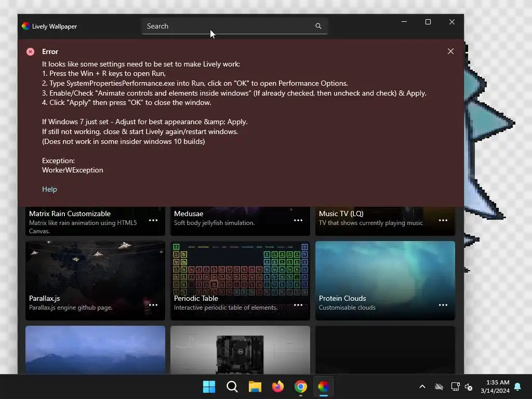Click the Matrix Rain Customizable title

(70, 214)
